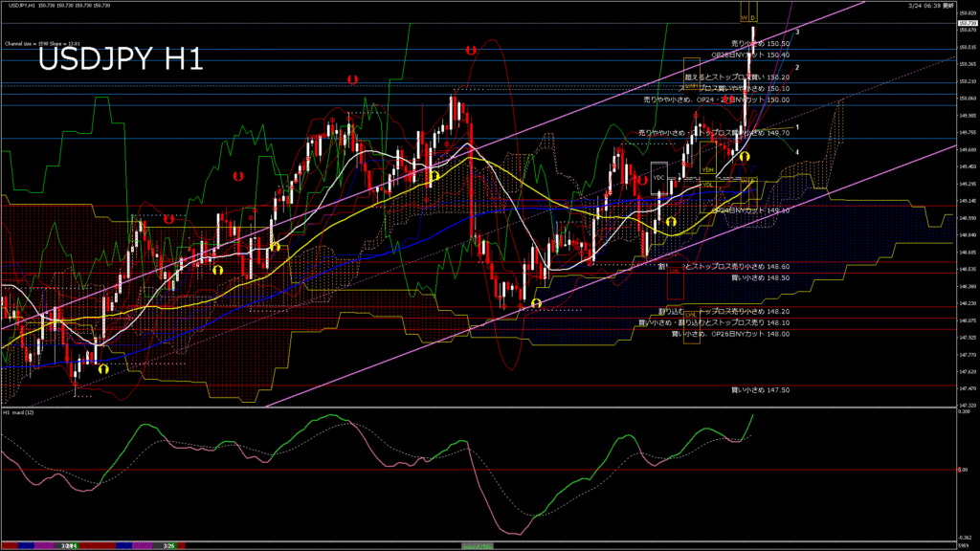This screenshot has height=551, width=980.
Task: Click the OP24日NYカット 149.10 label
Action: 750,210
